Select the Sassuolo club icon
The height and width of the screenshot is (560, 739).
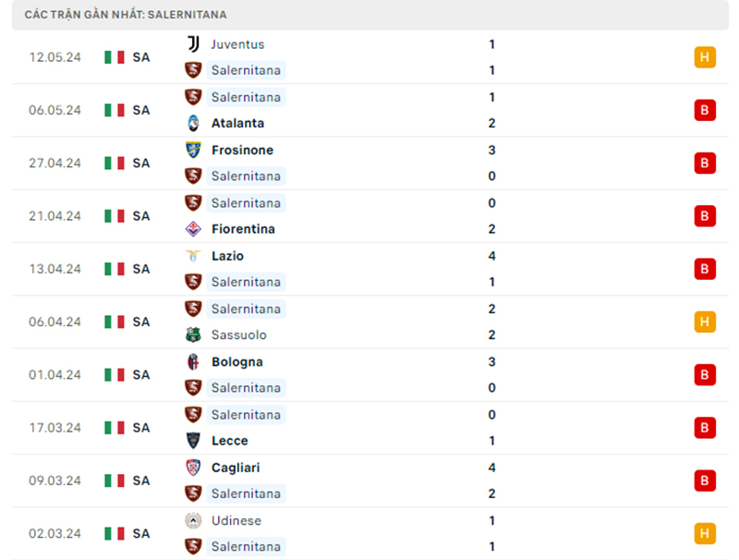point(194,335)
